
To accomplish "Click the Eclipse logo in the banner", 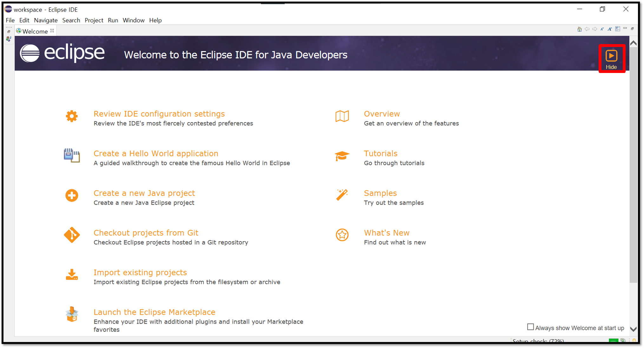I will point(62,53).
